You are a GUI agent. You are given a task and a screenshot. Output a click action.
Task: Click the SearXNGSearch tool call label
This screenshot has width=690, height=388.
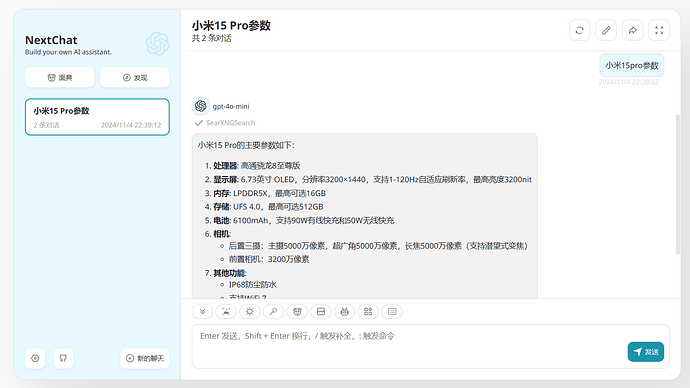pos(231,123)
